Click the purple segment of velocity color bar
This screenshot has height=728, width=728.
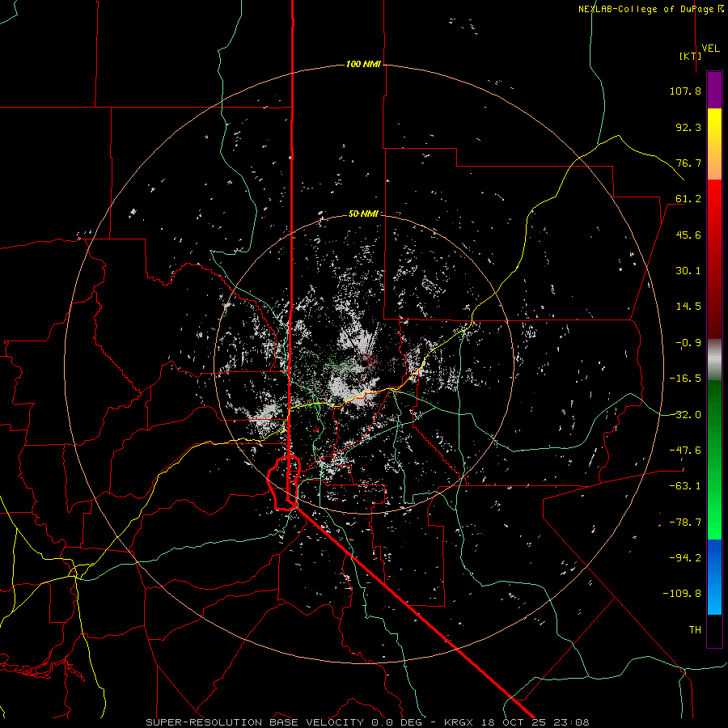point(714,91)
